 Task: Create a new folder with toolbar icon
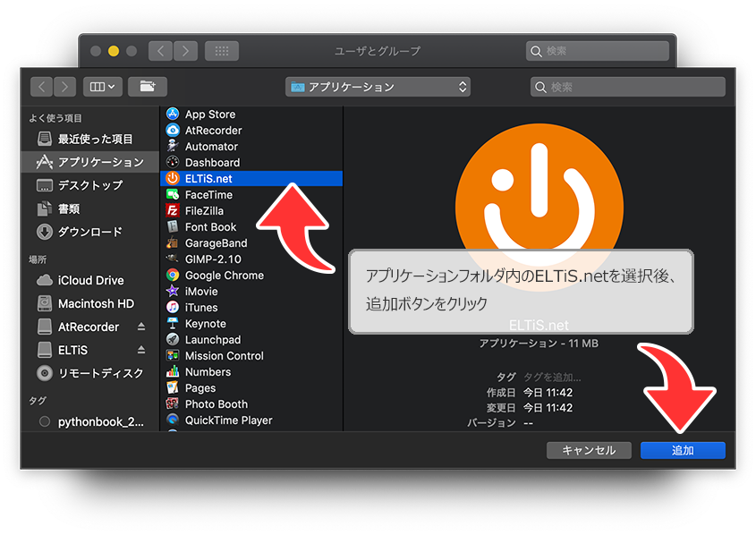coord(148,87)
